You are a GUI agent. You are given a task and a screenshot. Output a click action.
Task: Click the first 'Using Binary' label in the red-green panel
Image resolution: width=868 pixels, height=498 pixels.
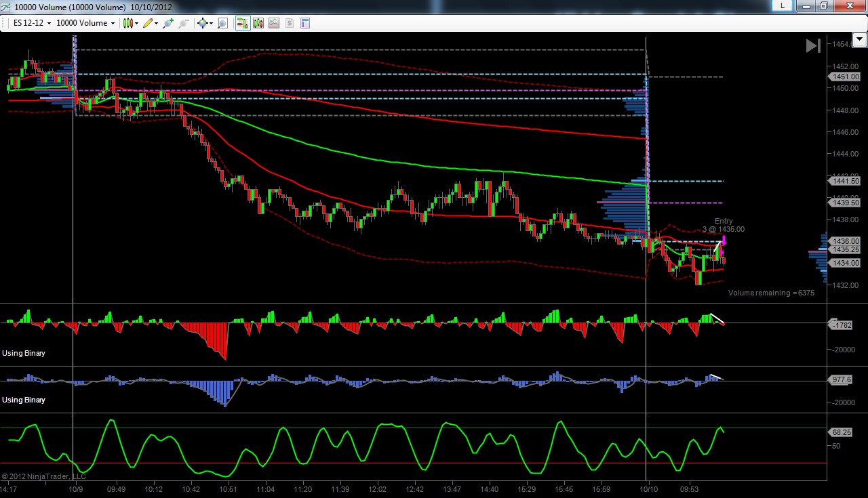[24, 353]
